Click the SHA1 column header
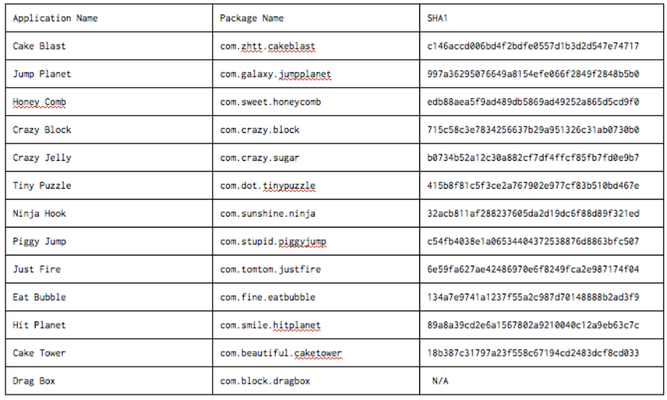This screenshot has height=400, width=667. pyautogui.click(x=541, y=18)
